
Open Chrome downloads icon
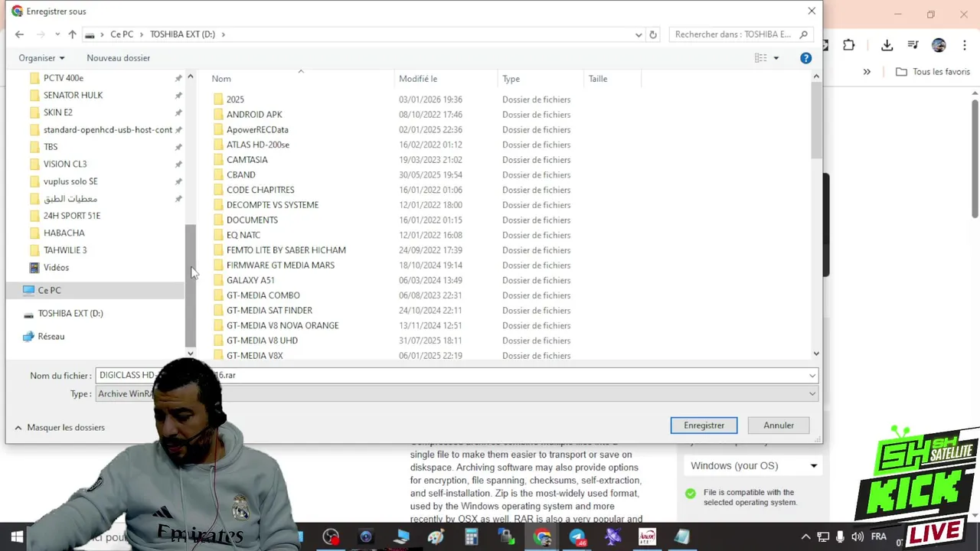tap(887, 45)
